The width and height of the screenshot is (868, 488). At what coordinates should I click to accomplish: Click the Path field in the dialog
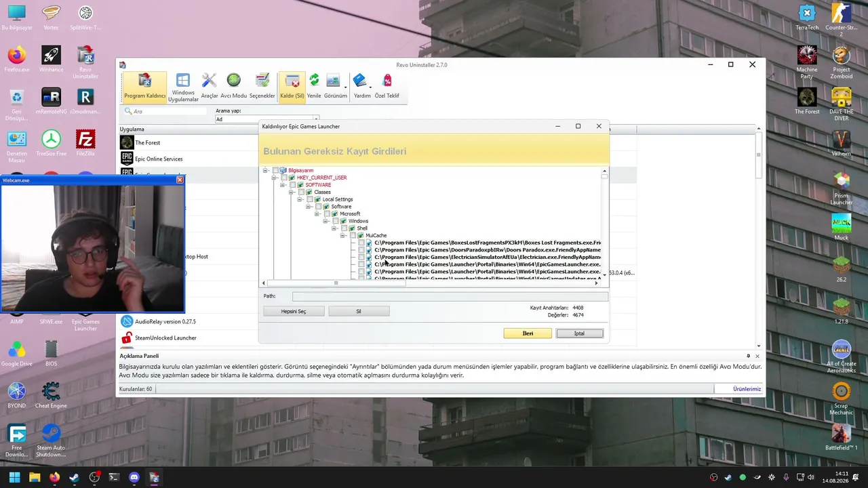pos(450,296)
